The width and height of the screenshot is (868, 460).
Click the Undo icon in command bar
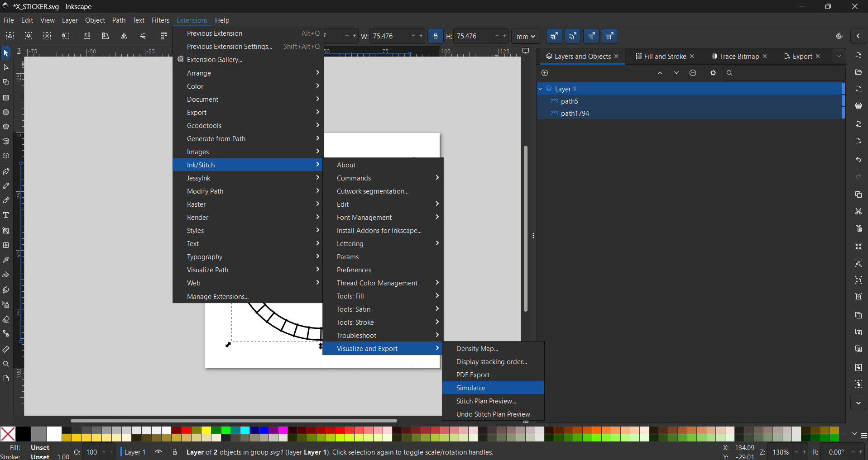click(x=858, y=160)
